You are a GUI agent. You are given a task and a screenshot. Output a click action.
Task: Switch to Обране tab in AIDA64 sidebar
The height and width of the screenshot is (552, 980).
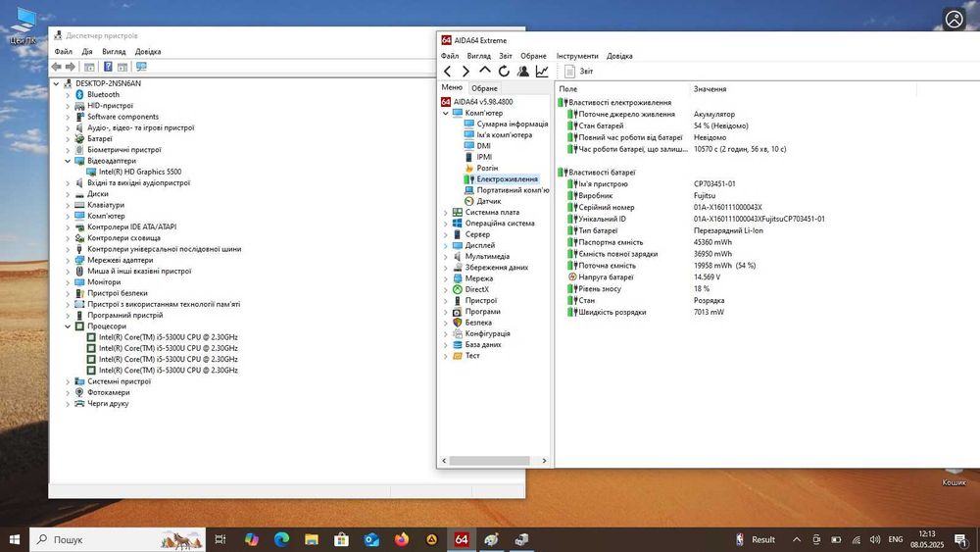coord(484,88)
